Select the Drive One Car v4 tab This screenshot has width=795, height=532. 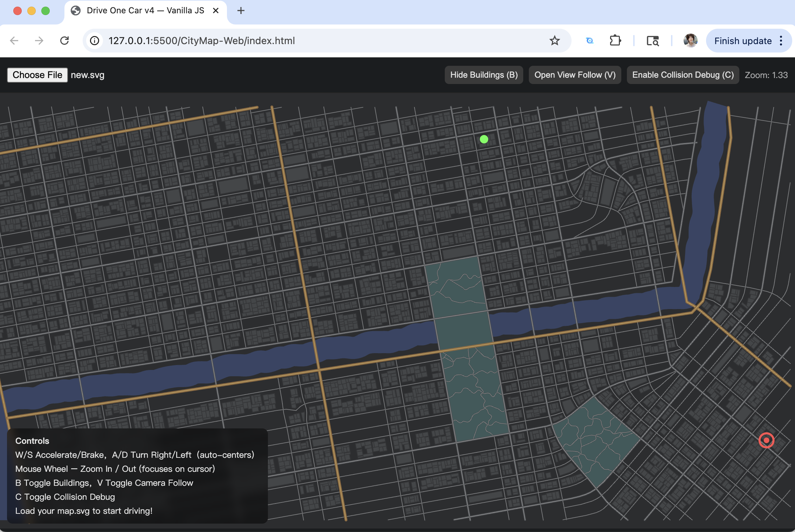(x=145, y=10)
